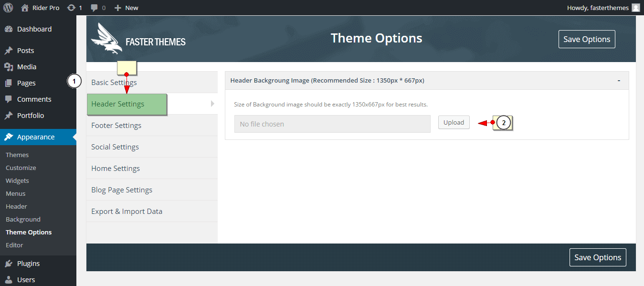Click the Plugins plug icon

[9, 264]
